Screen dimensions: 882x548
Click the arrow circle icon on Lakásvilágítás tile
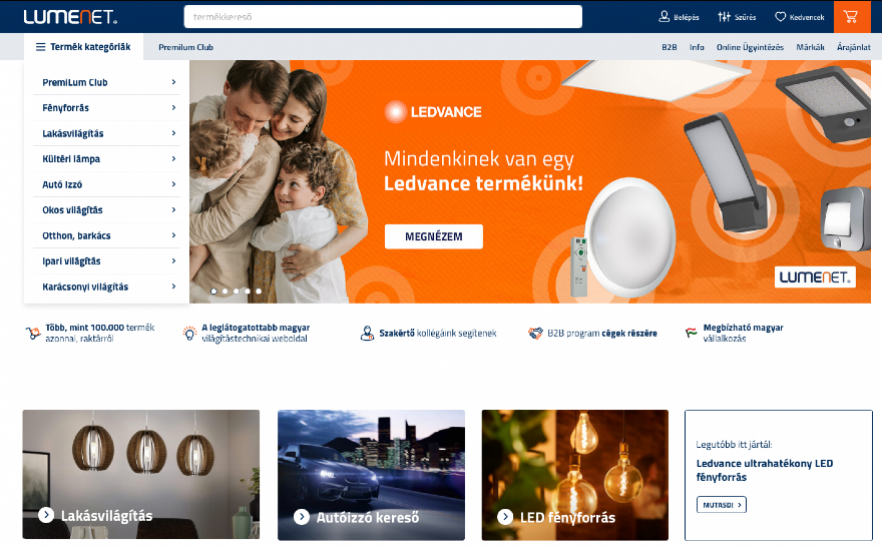tap(46, 515)
